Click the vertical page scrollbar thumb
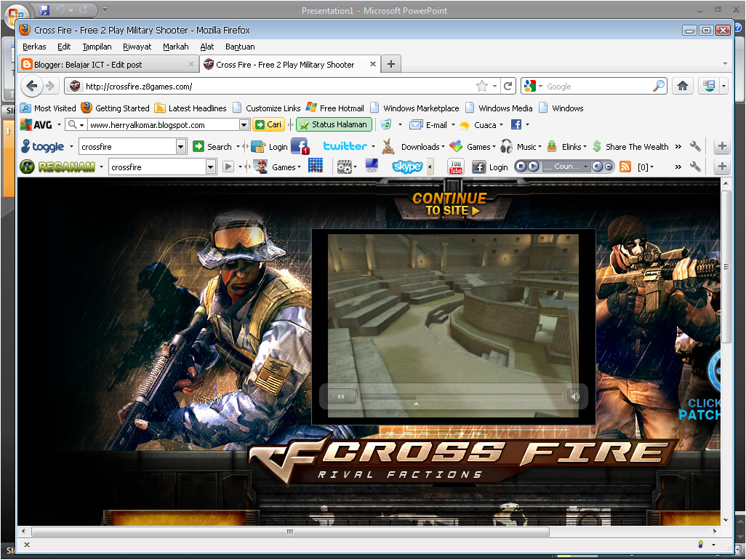Viewport: 746px width, 560px height. 726,266
